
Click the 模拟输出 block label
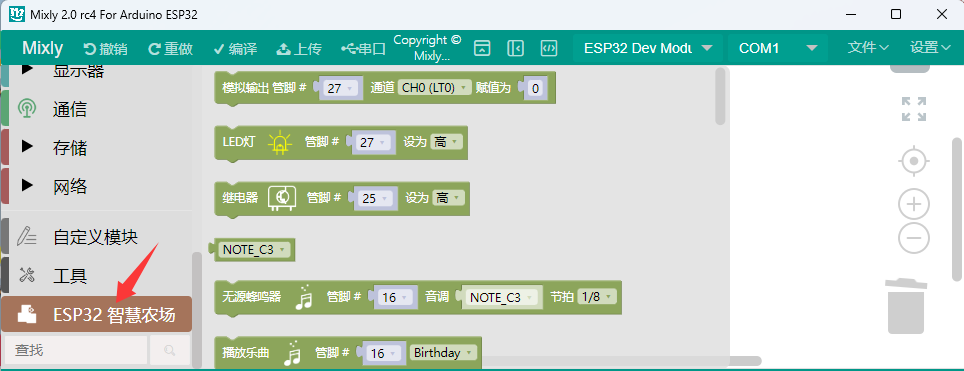coord(246,89)
